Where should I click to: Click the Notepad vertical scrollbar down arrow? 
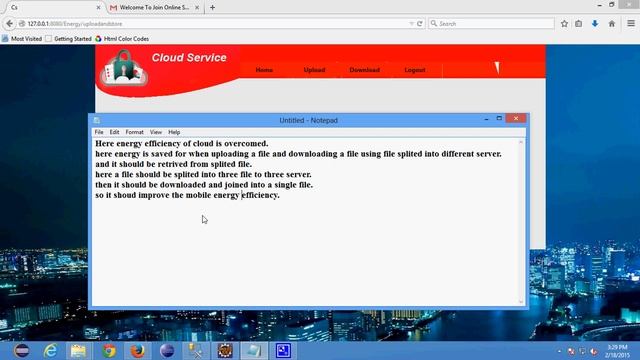point(521,302)
